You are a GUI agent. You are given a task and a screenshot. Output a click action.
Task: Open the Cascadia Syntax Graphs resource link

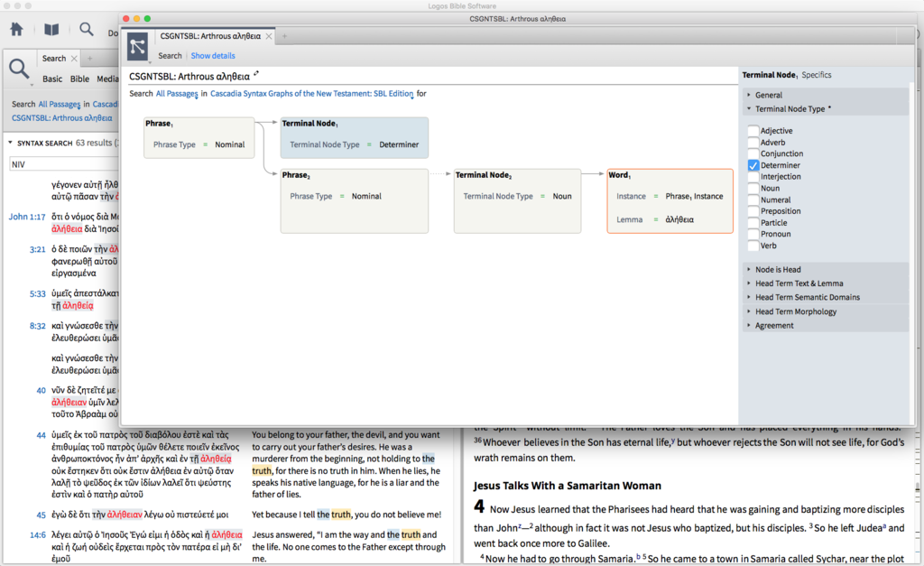[x=311, y=94]
